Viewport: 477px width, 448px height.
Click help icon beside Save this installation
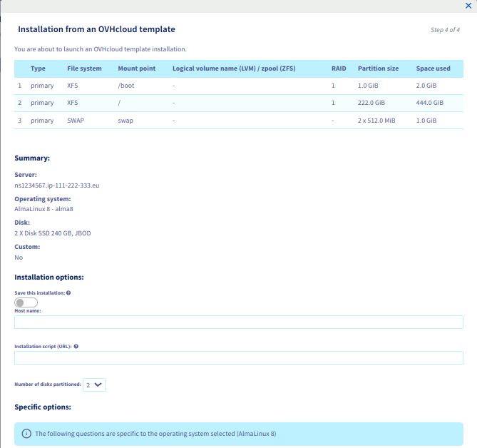pyautogui.click(x=68, y=293)
